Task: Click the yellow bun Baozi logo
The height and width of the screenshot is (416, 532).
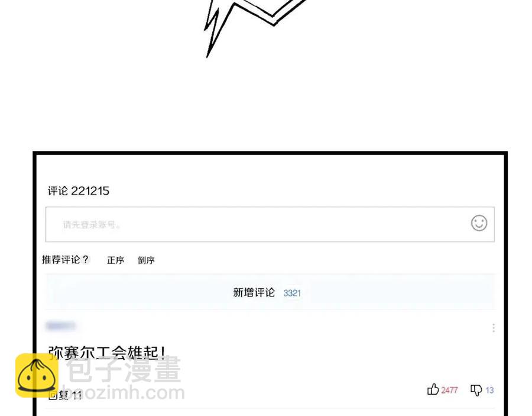Action: pyautogui.click(x=37, y=375)
